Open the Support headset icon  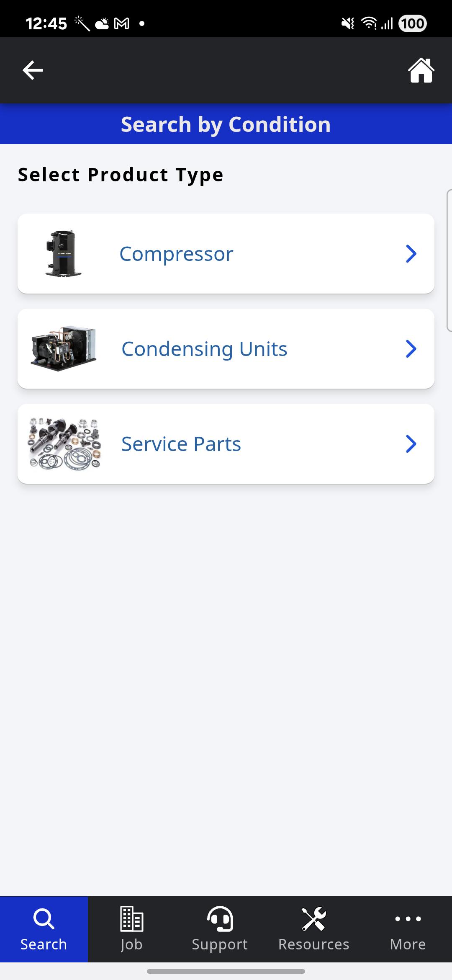click(x=220, y=919)
